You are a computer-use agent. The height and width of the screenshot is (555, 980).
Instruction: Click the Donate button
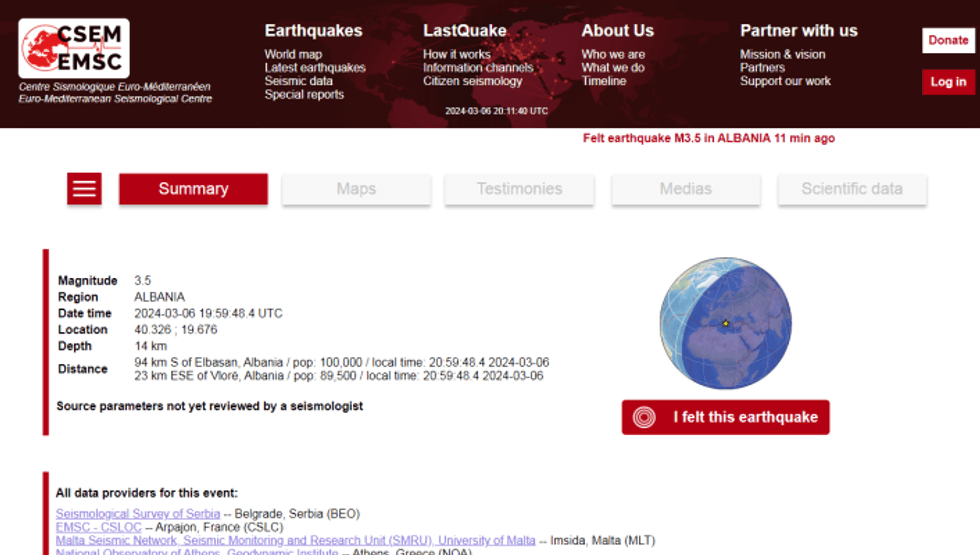click(x=947, y=40)
